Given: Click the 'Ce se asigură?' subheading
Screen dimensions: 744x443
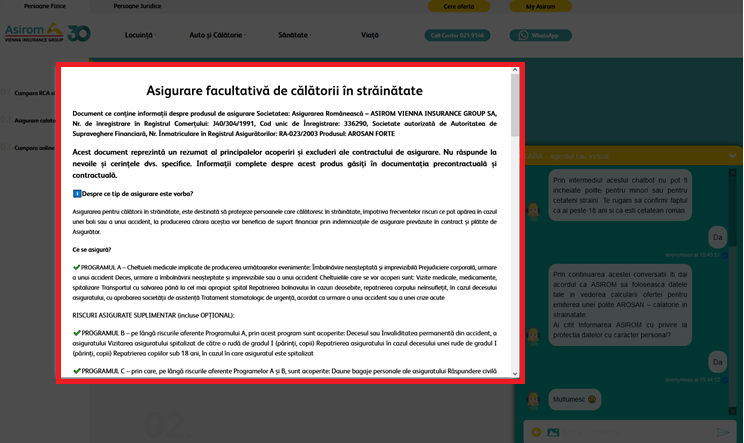Looking at the screenshot, I should 92,249.
